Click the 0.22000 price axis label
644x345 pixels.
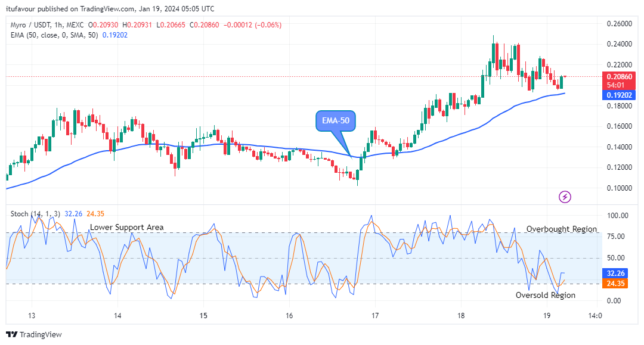tap(620, 65)
